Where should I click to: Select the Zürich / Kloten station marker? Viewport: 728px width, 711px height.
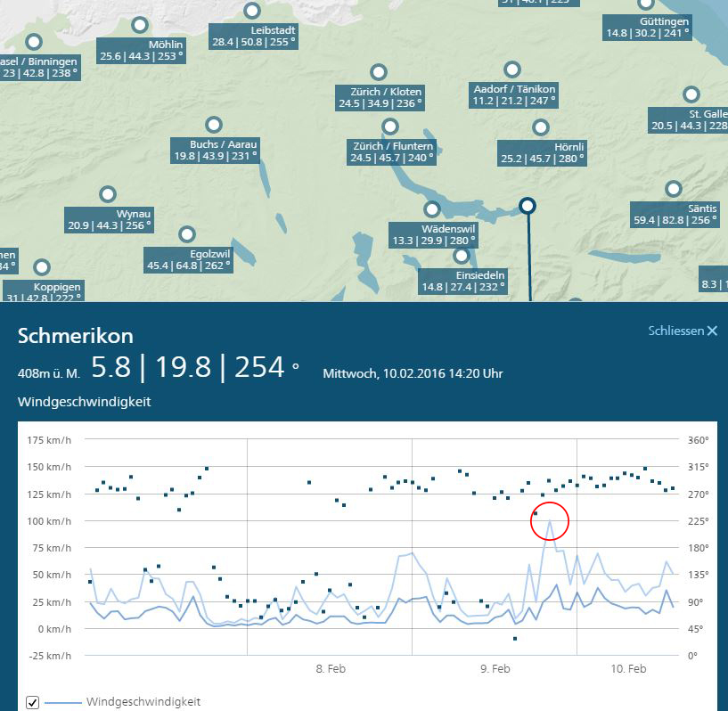(379, 72)
